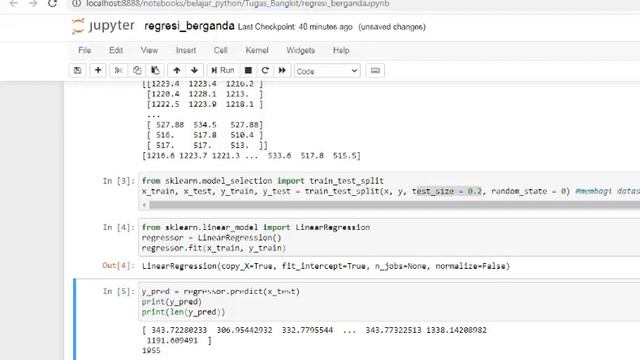Open the Cell menu
Screen dimensions: 640x360
coord(220,51)
